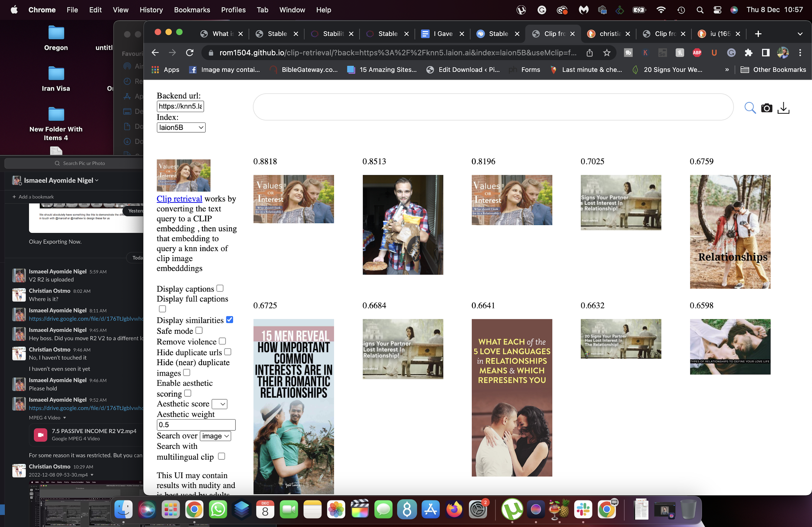Open the Search over image dropdown
The width and height of the screenshot is (812, 527).
(215, 436)
